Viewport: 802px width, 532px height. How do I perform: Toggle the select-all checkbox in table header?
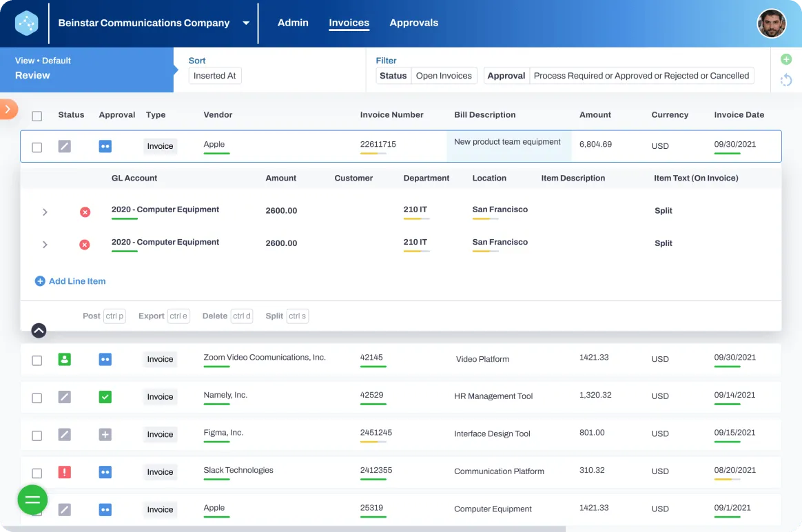[x=37, y=116]
